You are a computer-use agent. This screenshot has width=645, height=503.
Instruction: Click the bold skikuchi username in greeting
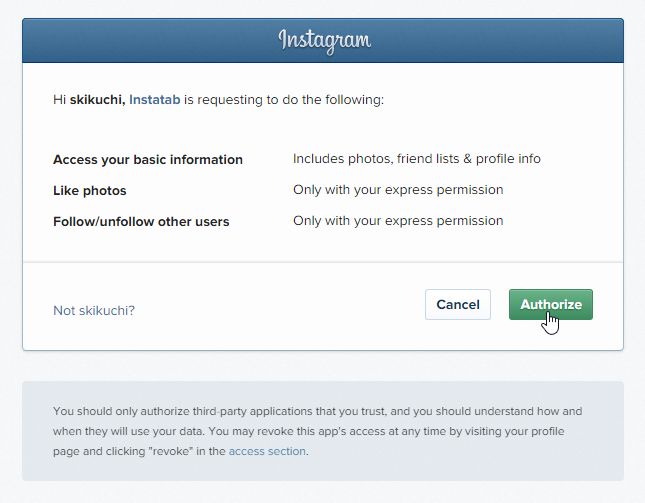[x=97, y=100]
